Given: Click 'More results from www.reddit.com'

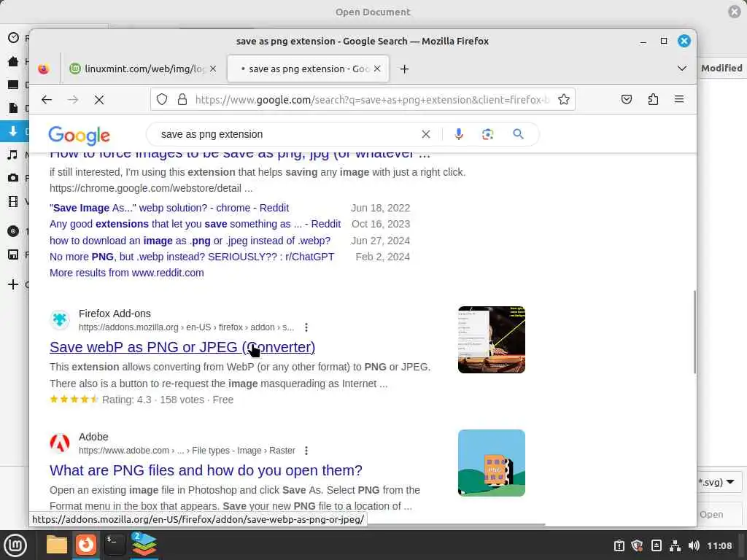Looking at the screenshot, I should point(127,273).
